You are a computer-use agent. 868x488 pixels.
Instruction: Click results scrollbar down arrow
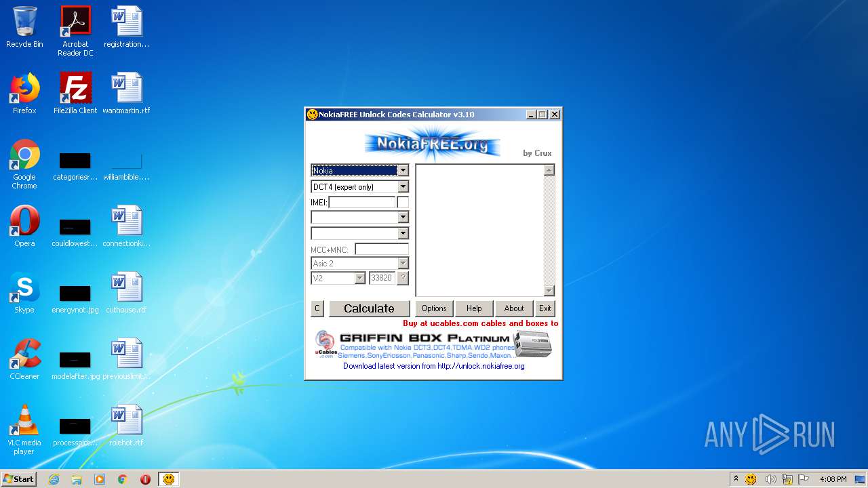point(549,291)
